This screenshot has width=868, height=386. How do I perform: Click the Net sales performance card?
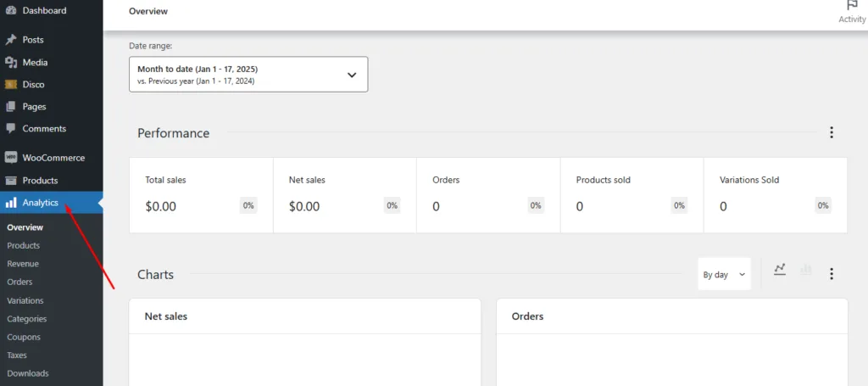coord(345,195)
